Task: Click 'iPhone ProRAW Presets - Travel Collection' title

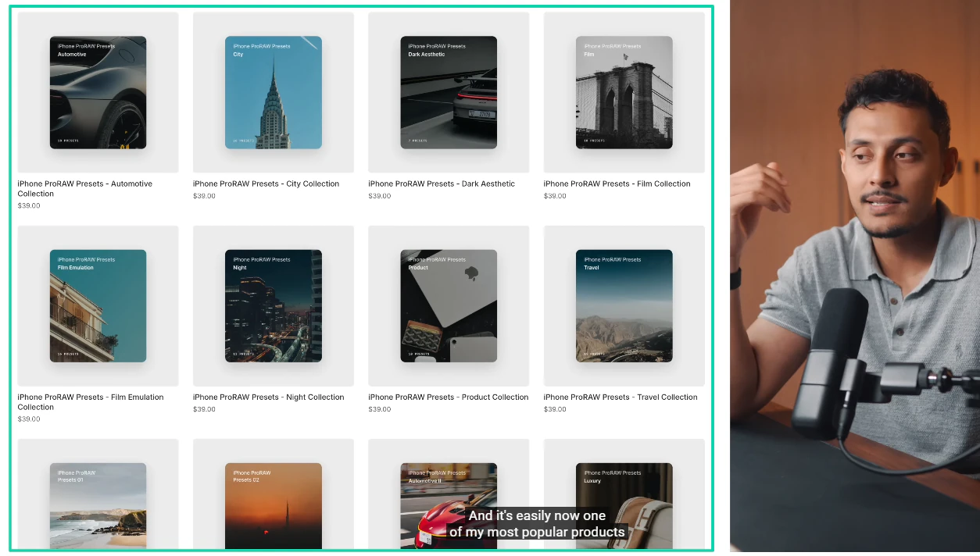Action: [621, 397]
